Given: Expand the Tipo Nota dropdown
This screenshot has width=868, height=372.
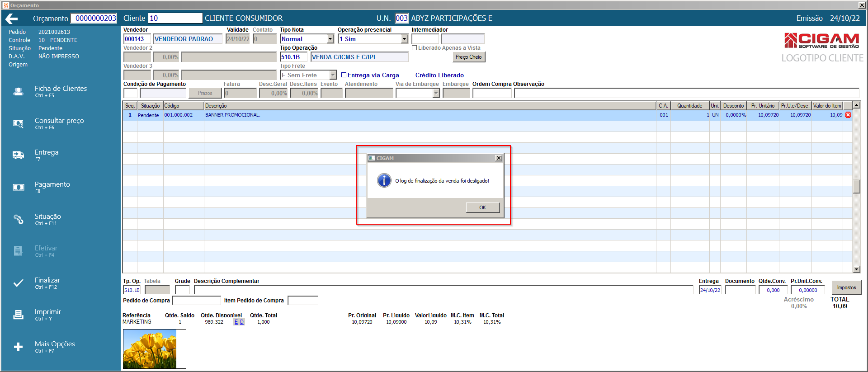Looking at the screenshot, I should tap(330, 39).
